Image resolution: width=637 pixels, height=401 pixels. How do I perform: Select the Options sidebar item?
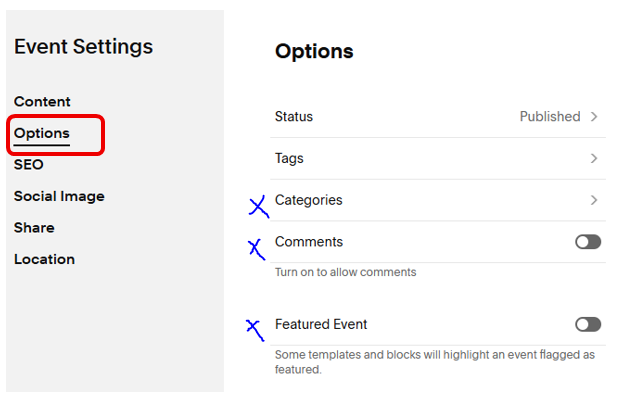coord(42,133)
